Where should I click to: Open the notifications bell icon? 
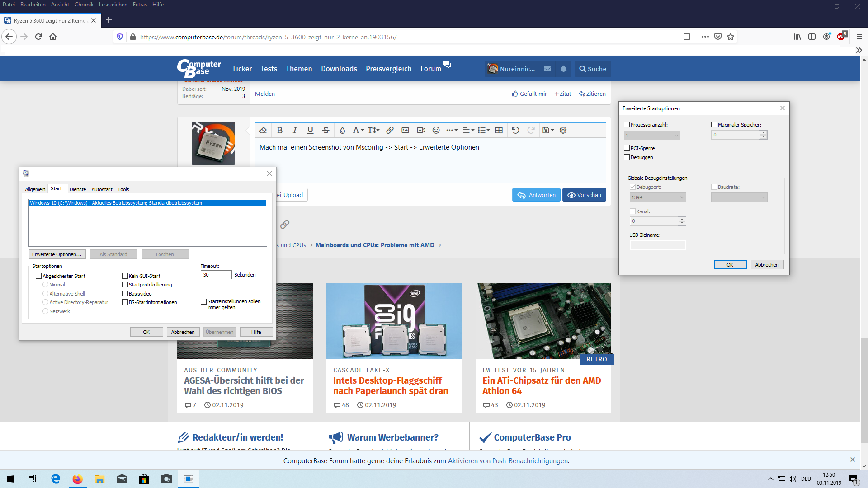tap(563, 69)
